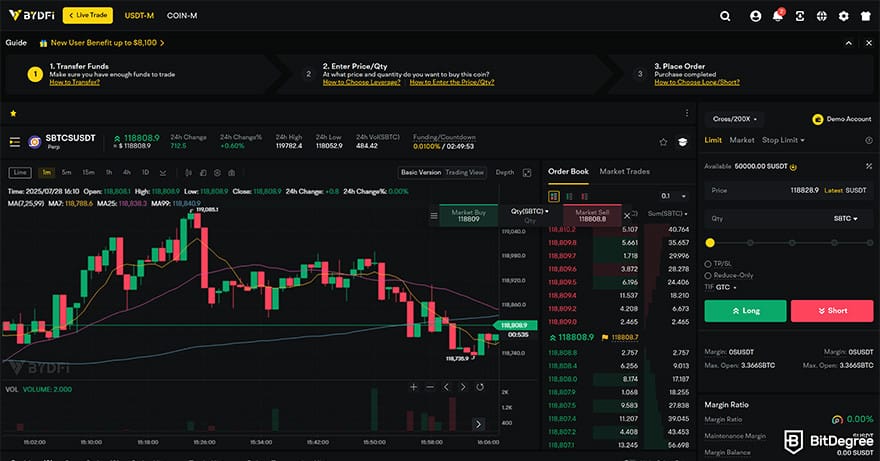Reset demo funds via yellow power icon
This screenshot has height=461, width=880.
794,167
